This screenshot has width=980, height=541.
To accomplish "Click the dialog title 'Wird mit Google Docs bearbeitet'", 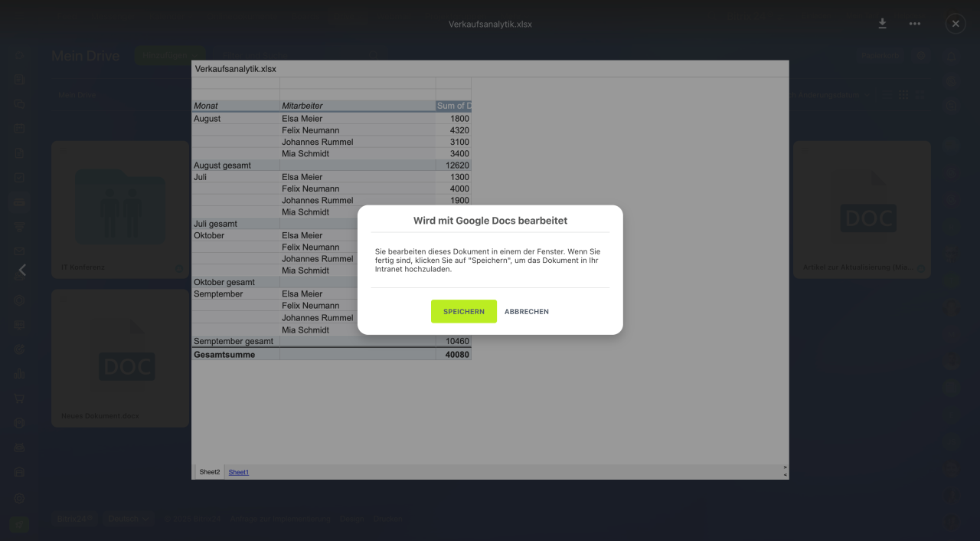I will click(490, 220).
